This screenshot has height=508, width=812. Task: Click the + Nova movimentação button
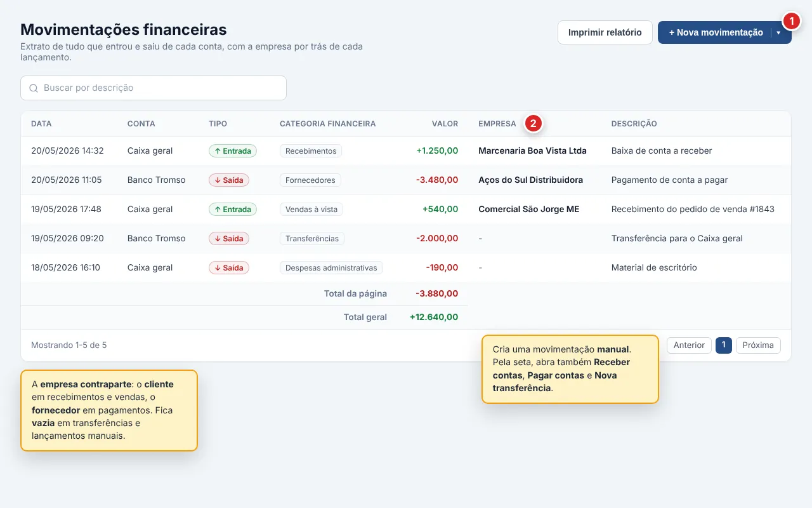click(x=716, y=32)
